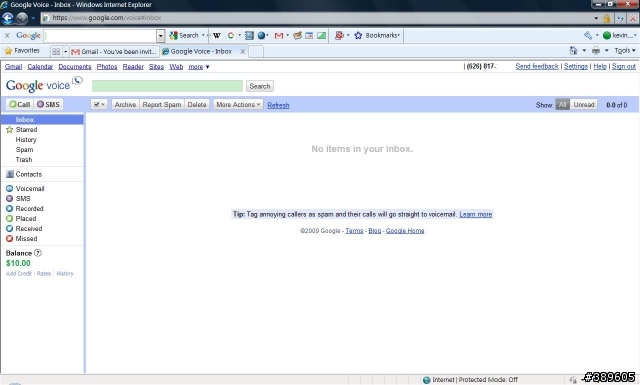Click the Calendar link in top bar
This screenshot has height=385, width=640.
(40, 67)
